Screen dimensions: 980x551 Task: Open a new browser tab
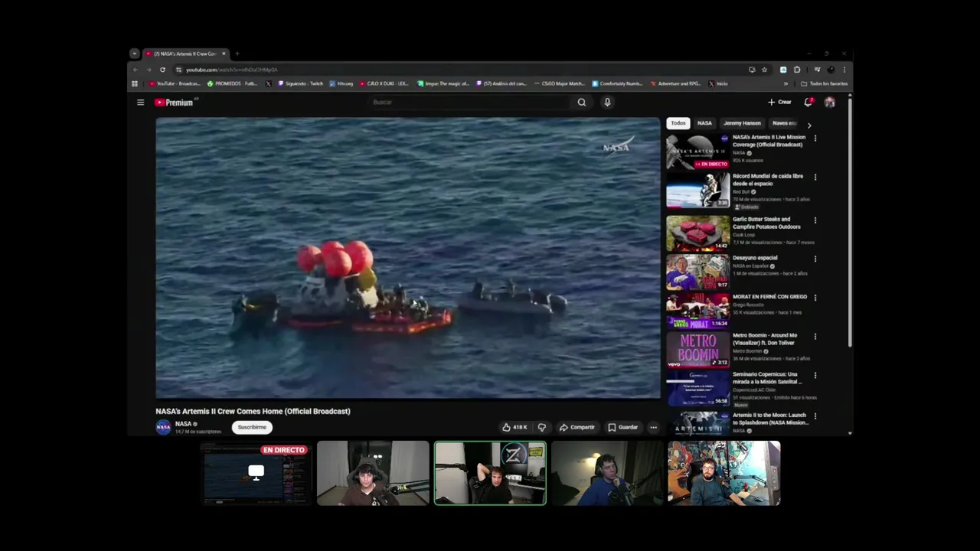pos(237,54)
